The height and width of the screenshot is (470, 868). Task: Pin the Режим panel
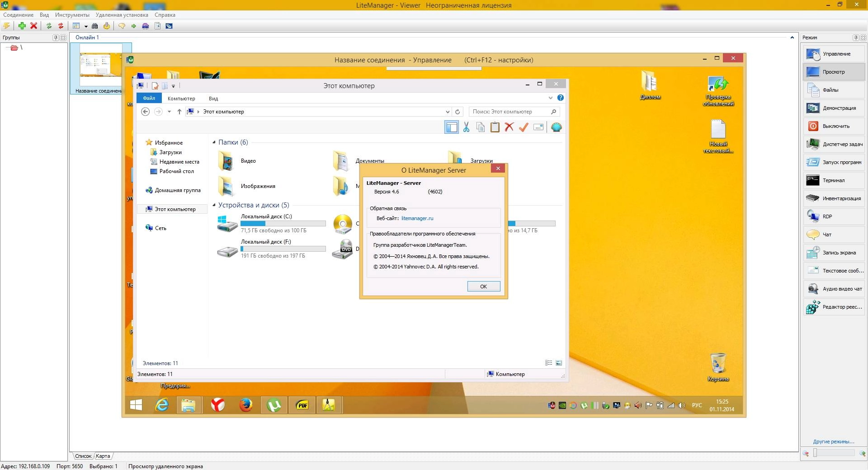[856, 38]
